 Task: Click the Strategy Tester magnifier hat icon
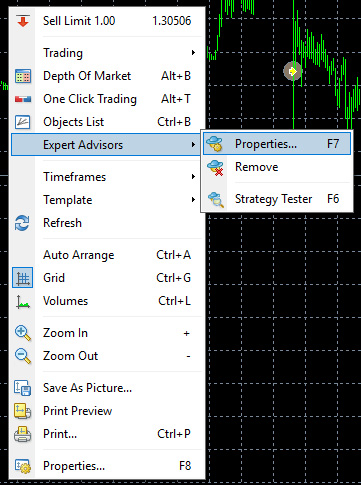216,199
